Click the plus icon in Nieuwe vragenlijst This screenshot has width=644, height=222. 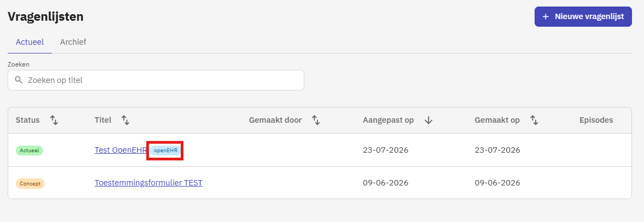(x=545, y=16)
